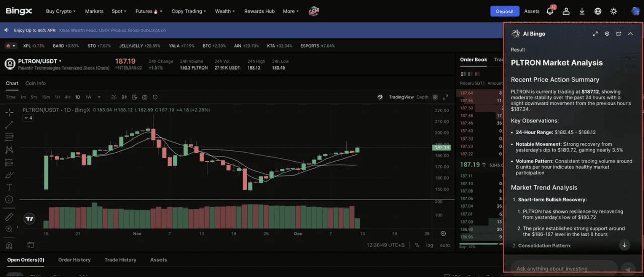644x277 pixels.
Task: Select the ruler measure tool
Action: pos(9,217)
